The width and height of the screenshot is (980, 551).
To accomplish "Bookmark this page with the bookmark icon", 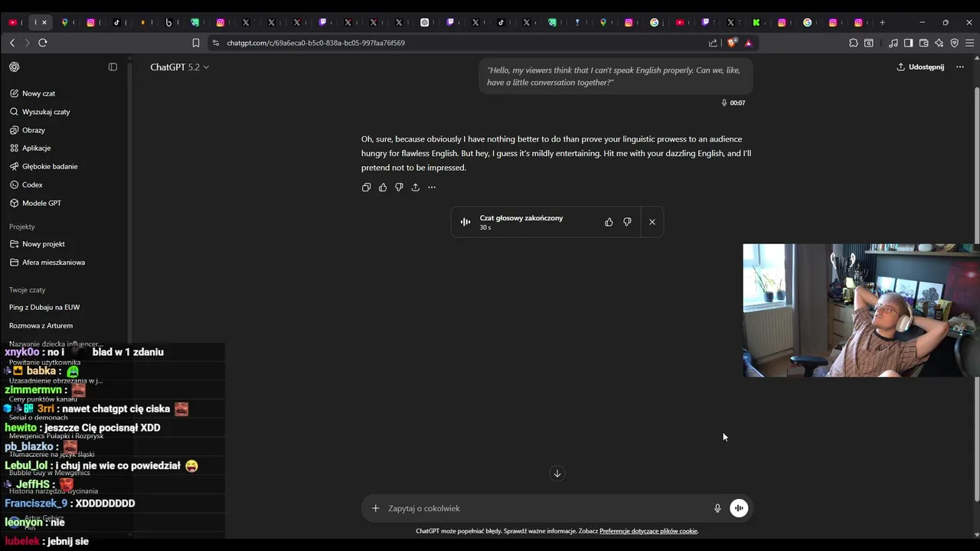I will [196, 43].
